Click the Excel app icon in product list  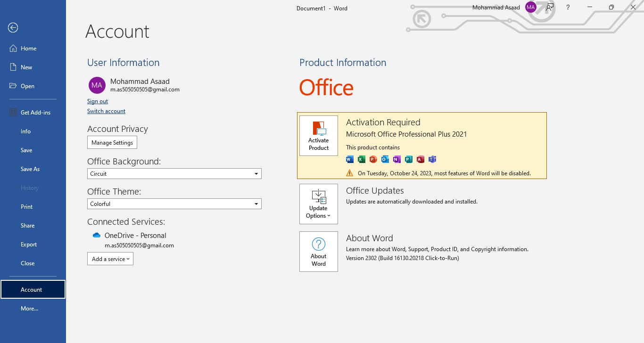(362, 159)
